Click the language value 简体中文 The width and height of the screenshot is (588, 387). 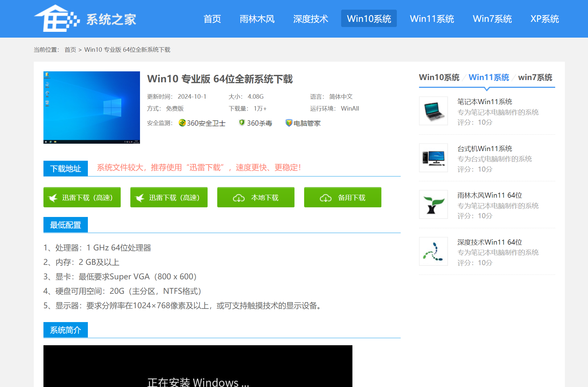[x=341, y=97]
